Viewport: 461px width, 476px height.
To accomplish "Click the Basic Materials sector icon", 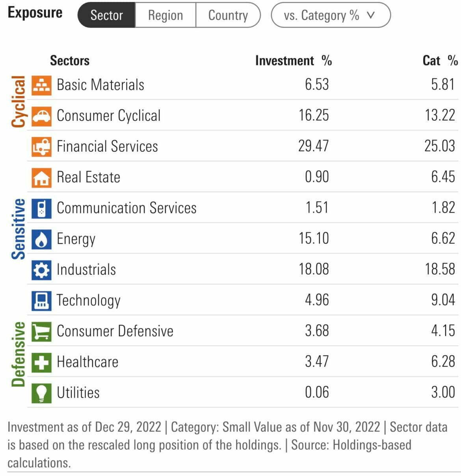I will pyautogui.click(x=41, y=84).
